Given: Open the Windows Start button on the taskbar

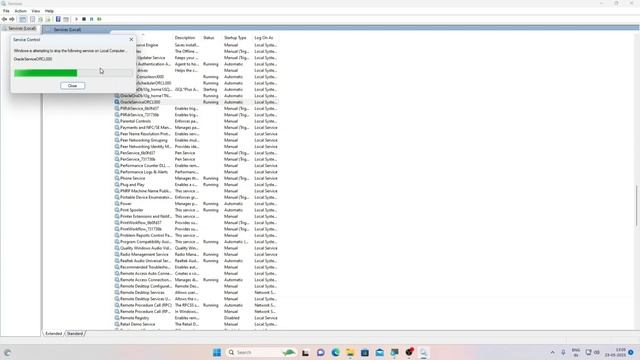Looking at the screenshot, I should coord(217,352).
